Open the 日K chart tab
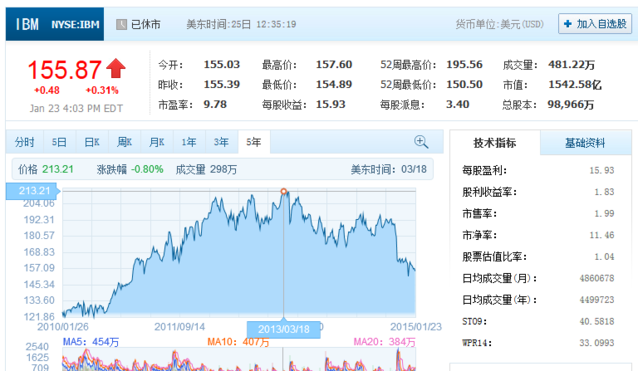Image resolution: width=638 pixels, height=371 pixels. (x=92, y=142)
